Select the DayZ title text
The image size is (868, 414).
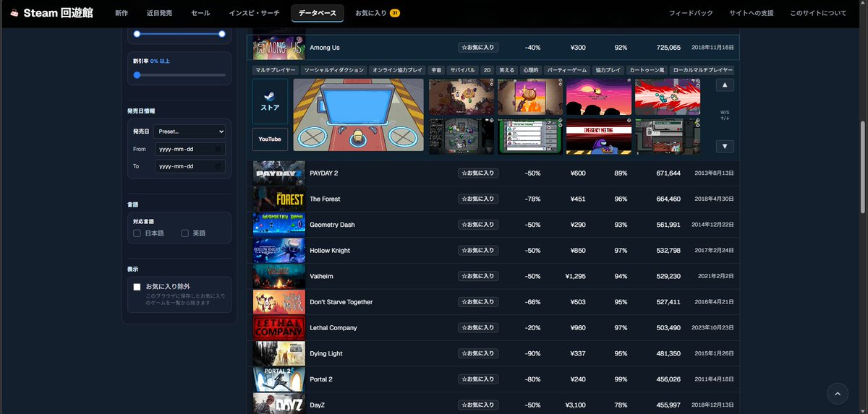318,405
